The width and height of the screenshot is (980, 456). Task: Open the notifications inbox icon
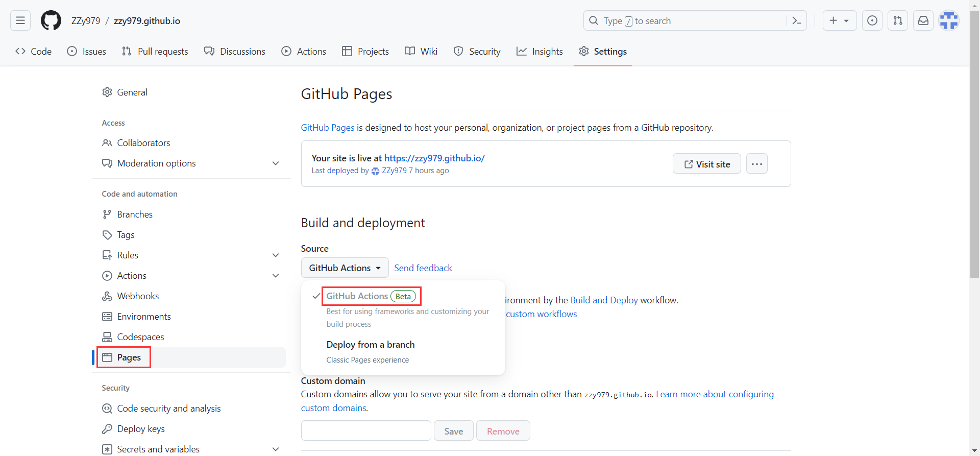pos(923,20)
